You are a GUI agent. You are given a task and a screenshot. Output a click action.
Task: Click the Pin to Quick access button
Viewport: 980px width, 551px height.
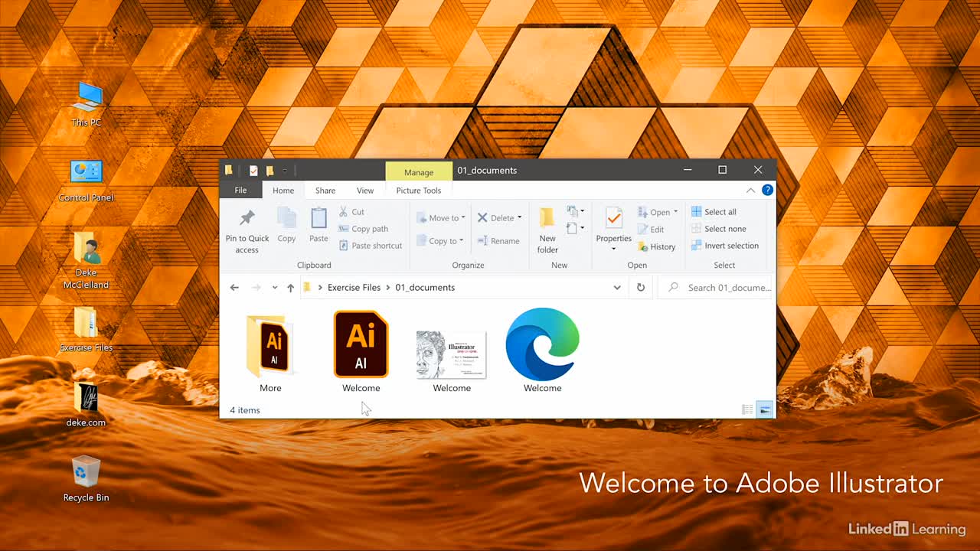tap(247, 230)
